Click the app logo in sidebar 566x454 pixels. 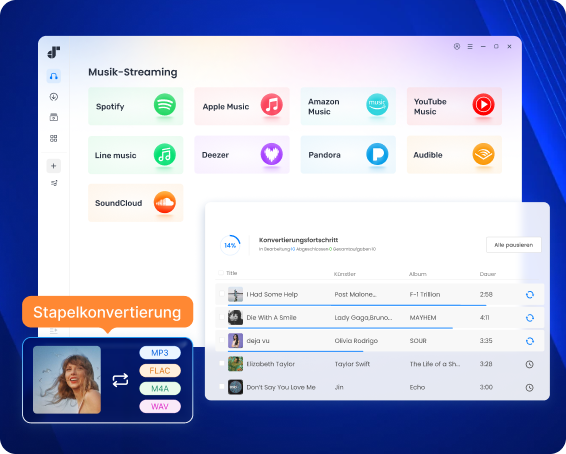click(x=54, y=52)
